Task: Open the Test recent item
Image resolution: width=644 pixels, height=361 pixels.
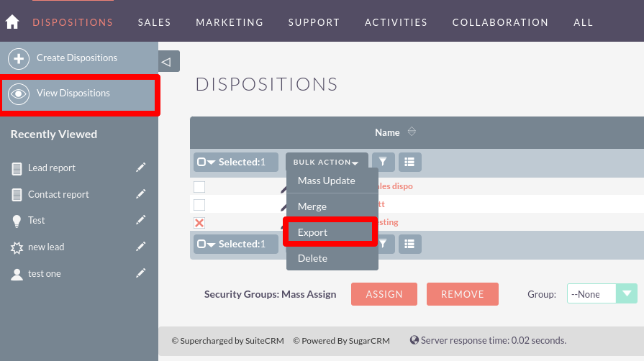Action: click(36, 220)
